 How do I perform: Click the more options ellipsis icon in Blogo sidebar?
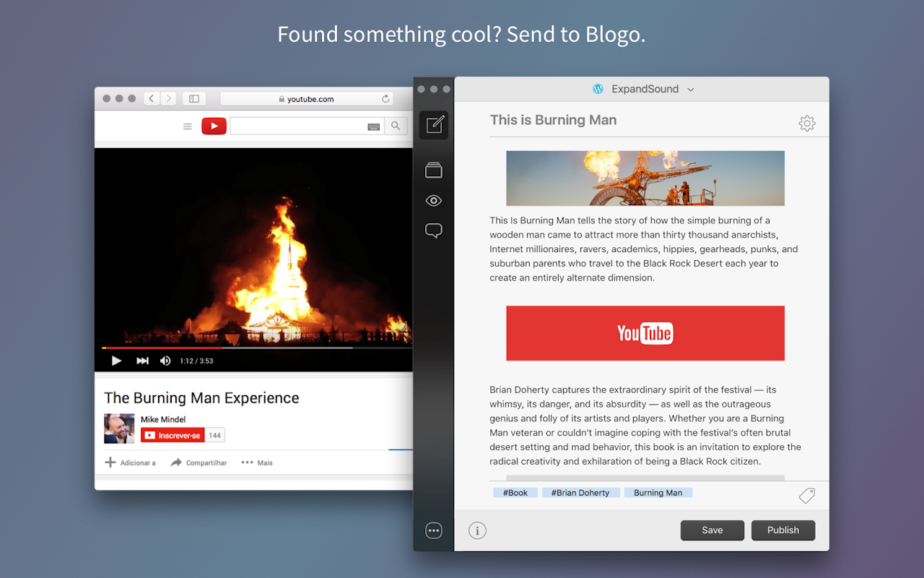[x=433, y=530]
